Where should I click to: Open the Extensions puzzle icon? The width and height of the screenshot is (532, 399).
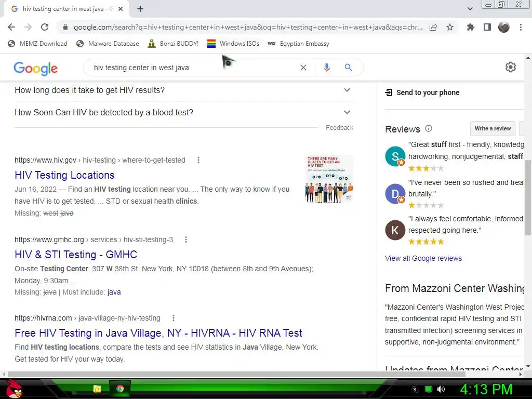click(470, 27)
